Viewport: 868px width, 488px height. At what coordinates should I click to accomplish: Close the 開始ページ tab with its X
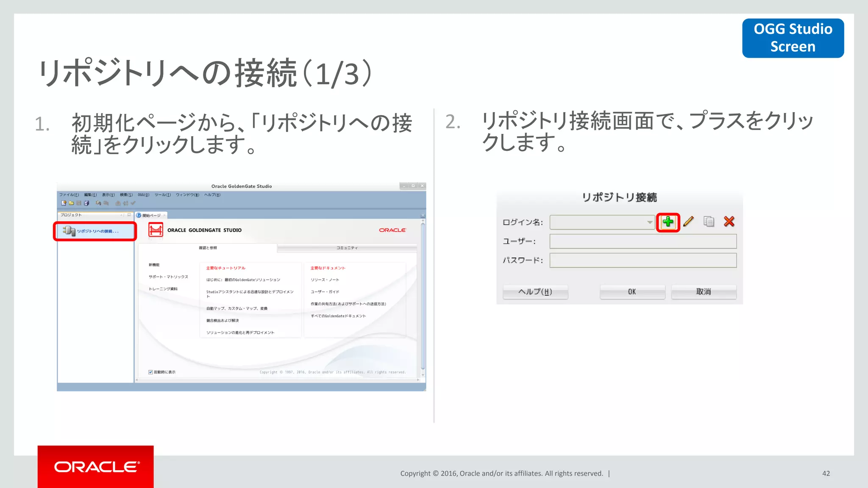coord(164,215)
